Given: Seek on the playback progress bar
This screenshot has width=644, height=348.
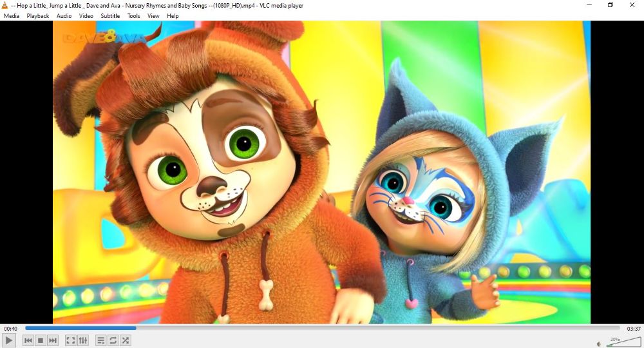Looking at the screenshot, I should [x=323, y=328].
